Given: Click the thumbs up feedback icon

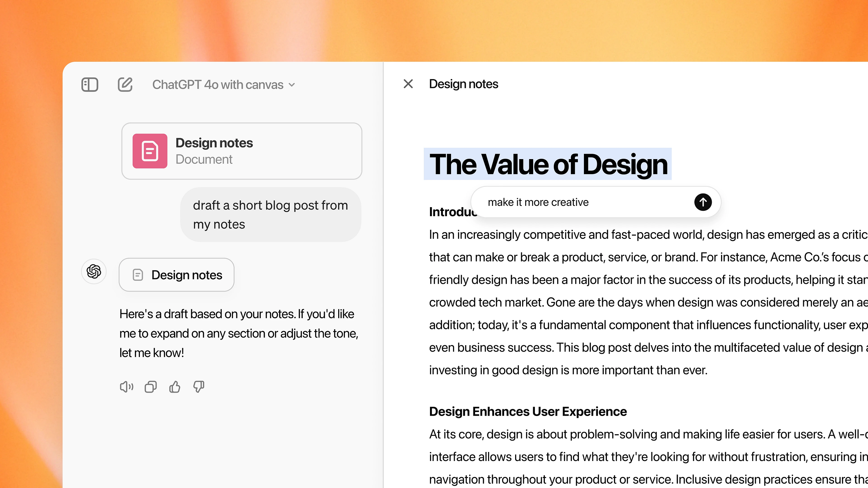Looking at the screenshot, I should coord(175,387).
